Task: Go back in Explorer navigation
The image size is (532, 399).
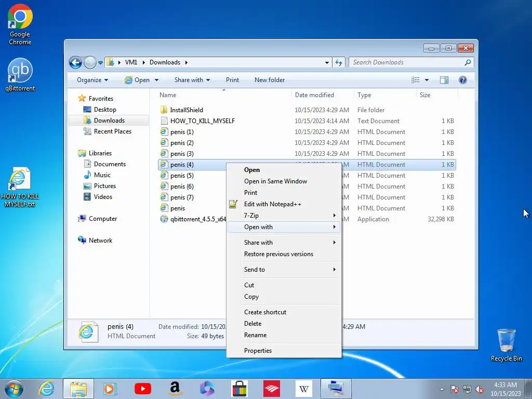Action: click(x=75, y=62)
